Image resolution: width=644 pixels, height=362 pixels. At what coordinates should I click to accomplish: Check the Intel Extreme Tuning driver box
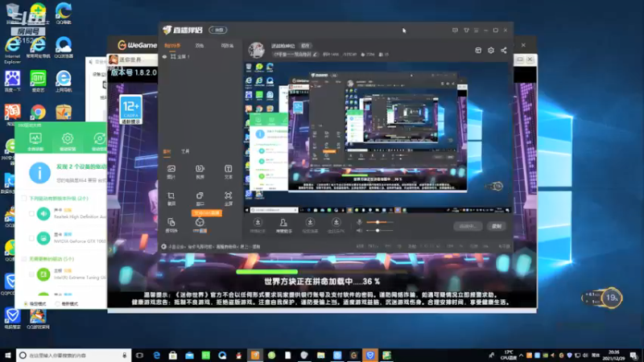(31, 274)
